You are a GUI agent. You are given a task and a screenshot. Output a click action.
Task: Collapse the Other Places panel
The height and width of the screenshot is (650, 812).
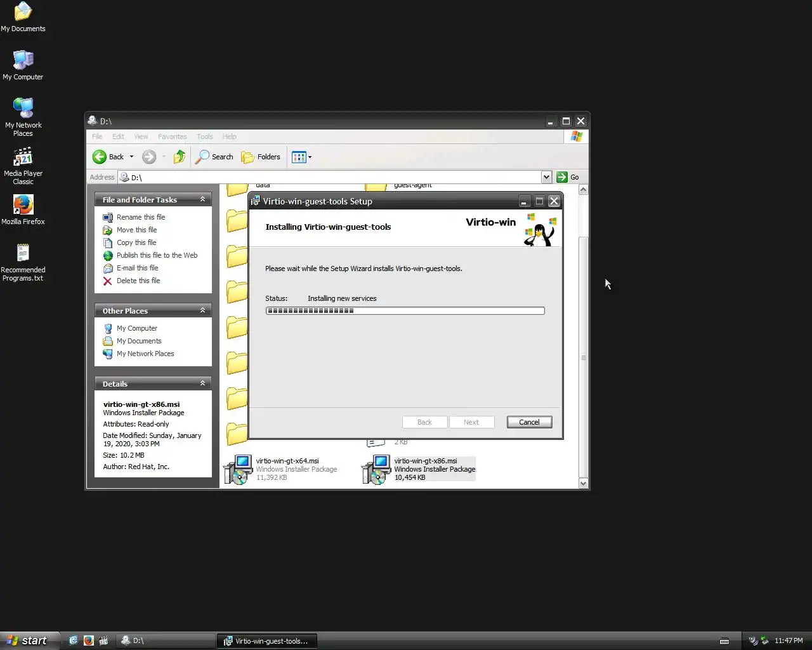point(202,310)
